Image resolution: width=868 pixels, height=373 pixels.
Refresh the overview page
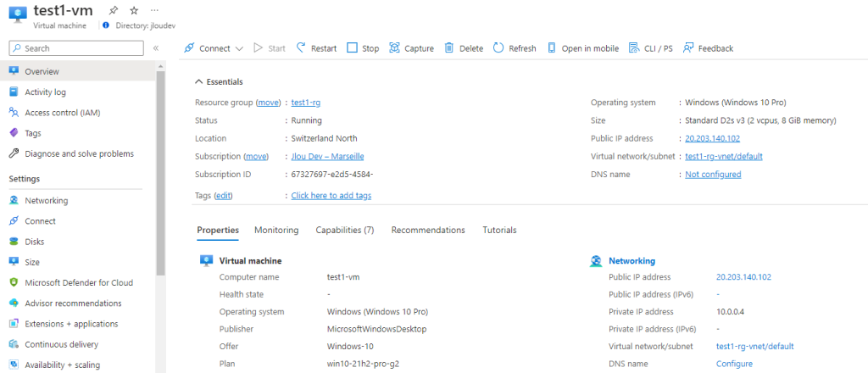coord(515,48)
